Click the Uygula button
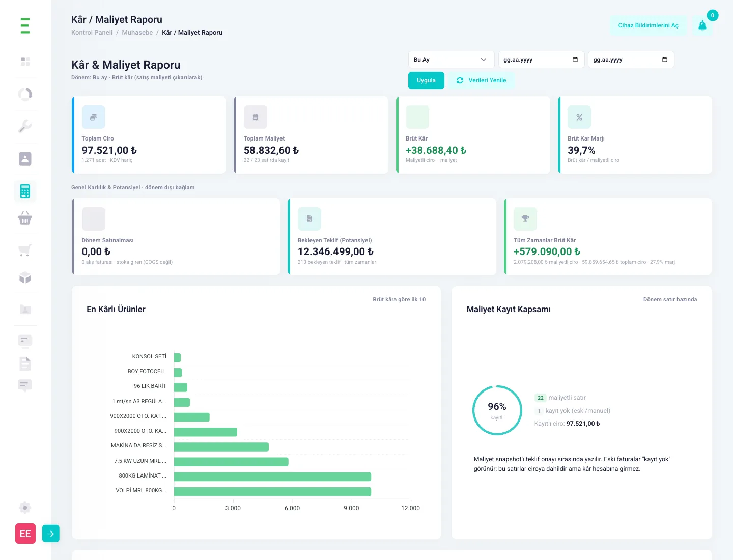Viewport: 733px width, 560px height. (426, 80)
